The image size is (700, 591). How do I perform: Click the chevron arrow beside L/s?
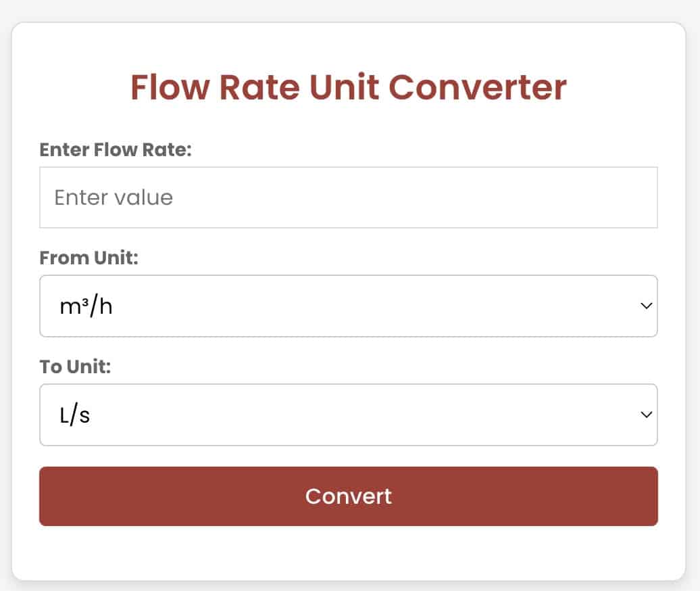[x=646, y=415]
